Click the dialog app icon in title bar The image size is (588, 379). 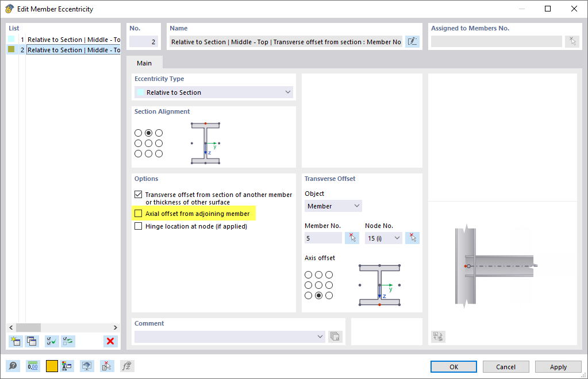coord(9,9)
